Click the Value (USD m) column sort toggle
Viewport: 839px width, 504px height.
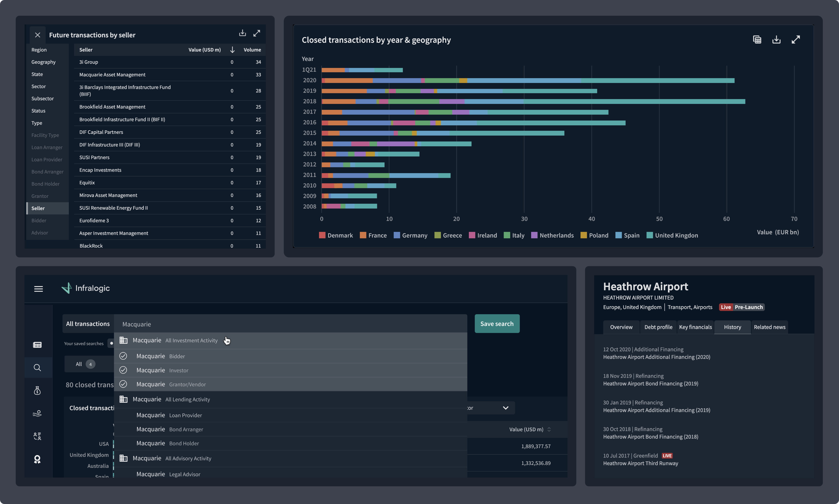[x=549, y=430]
